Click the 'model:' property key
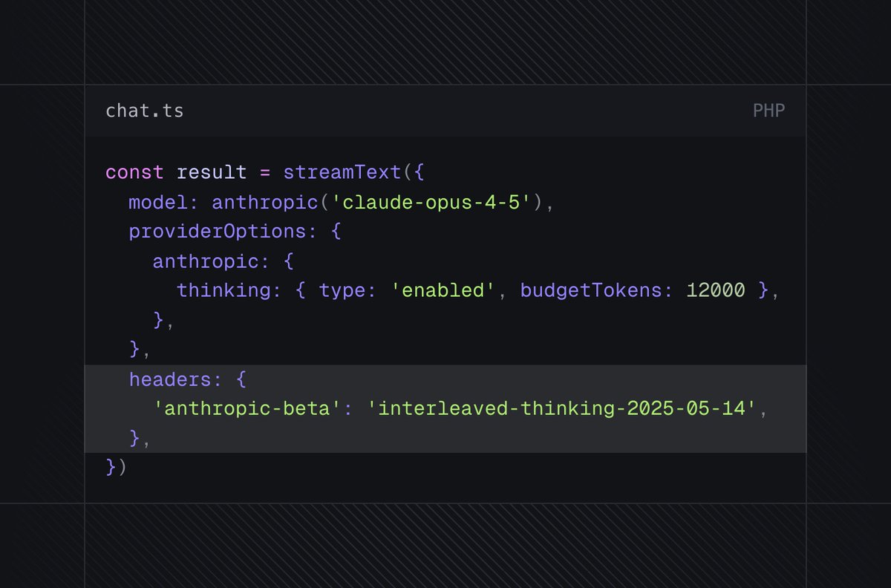The height and width of the screenshot is (588, 891). (x=164, y=202)
